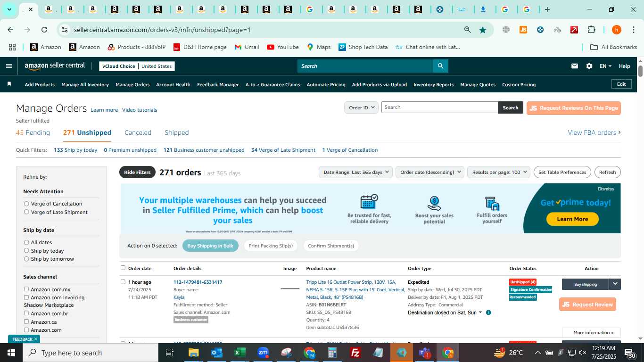
Task: Tick the select-all checkbox in Order date header
Action: tap(123, 268)
